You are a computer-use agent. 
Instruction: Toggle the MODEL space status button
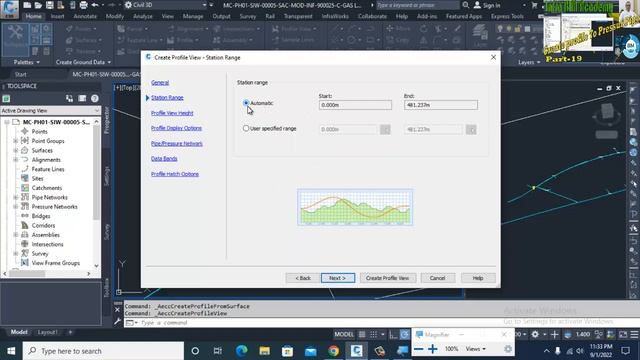tap(344, 334)
